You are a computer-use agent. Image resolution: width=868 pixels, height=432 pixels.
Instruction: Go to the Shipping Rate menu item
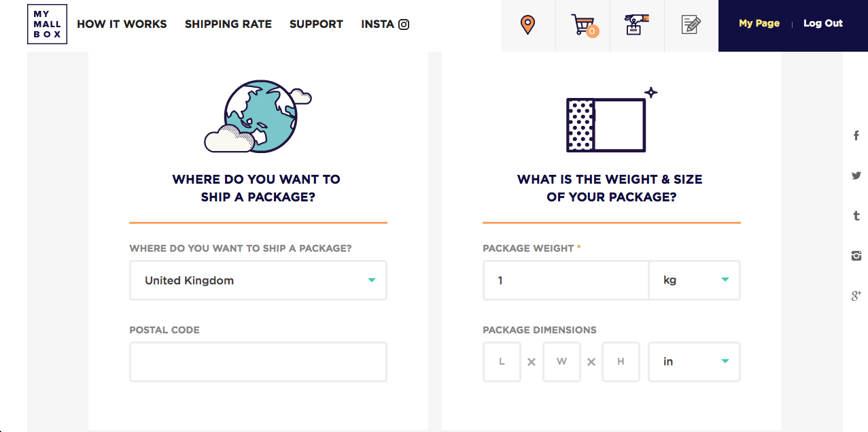[x=228, y=24]
